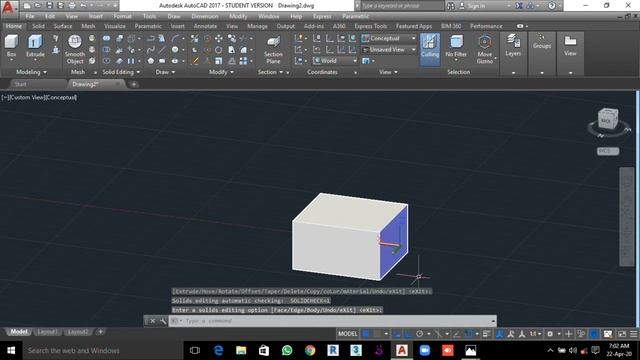Click the Smooth Object mesh tool
Image resolution: width=640 pixels, height=360 pixels.
point(75,49)
